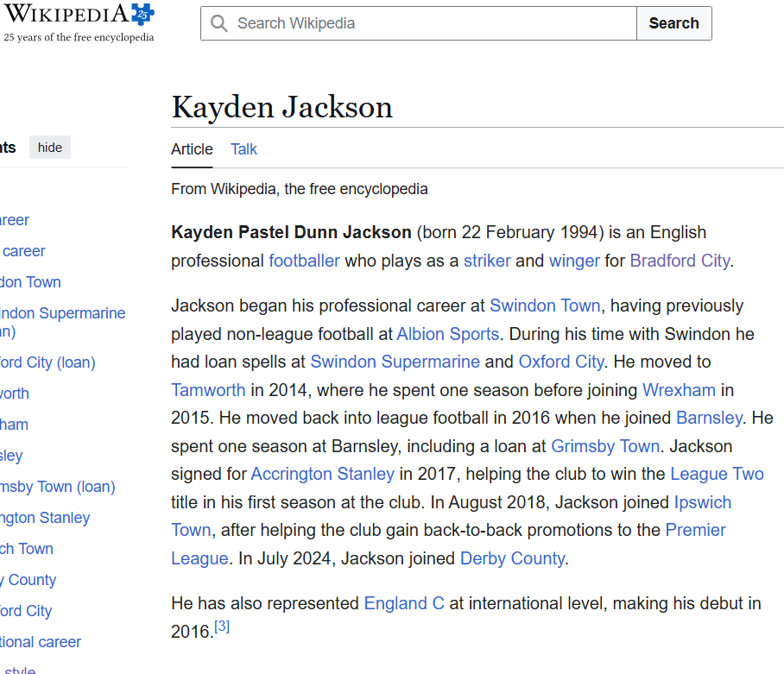Go to Swindon Town sidebar entry
784x674 pixels.
(30, 282)
